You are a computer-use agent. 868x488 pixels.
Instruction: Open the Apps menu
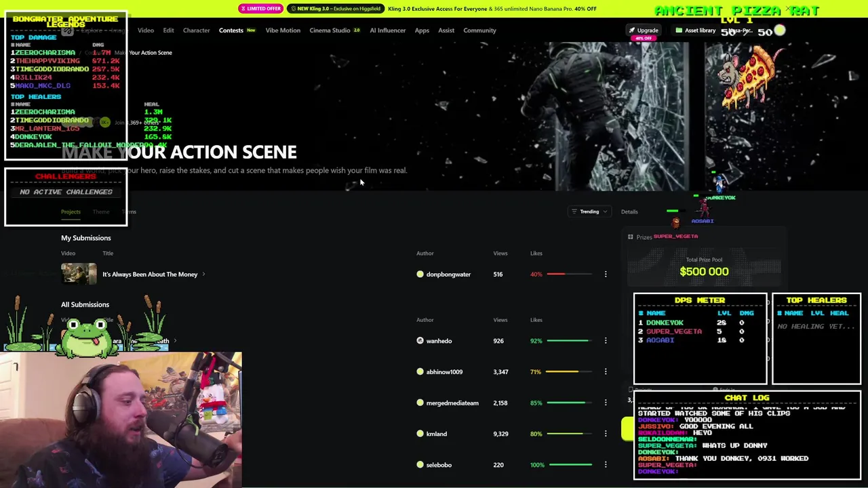tap(422, 30)
